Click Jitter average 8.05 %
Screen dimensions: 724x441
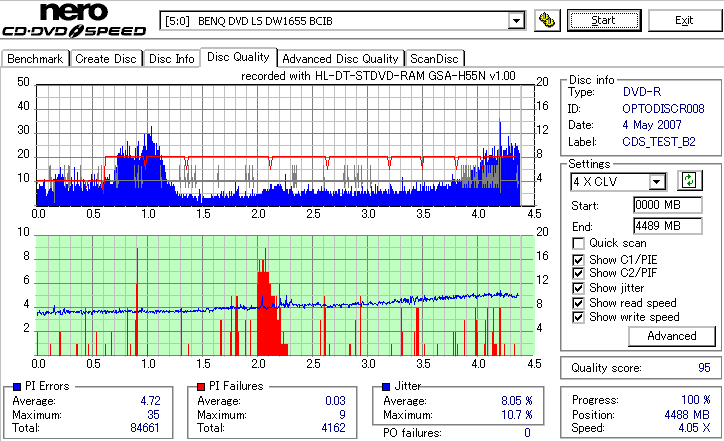coord(517,401)
